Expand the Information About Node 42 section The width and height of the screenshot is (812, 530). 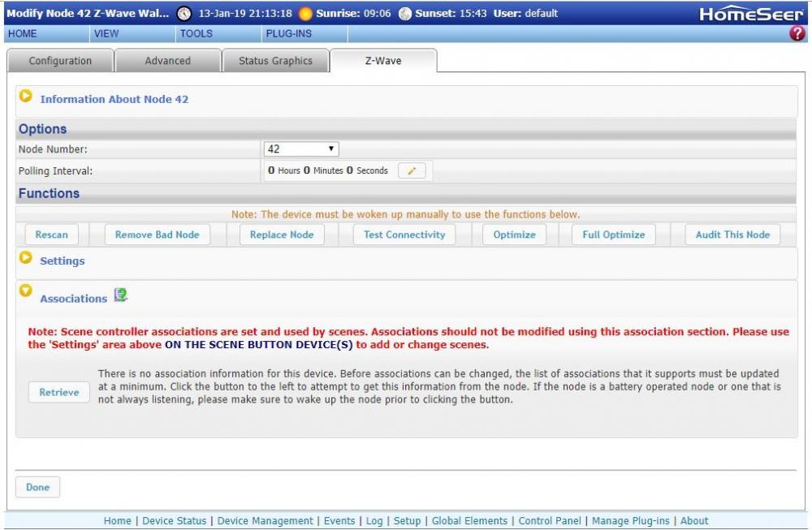coord(26,97)
